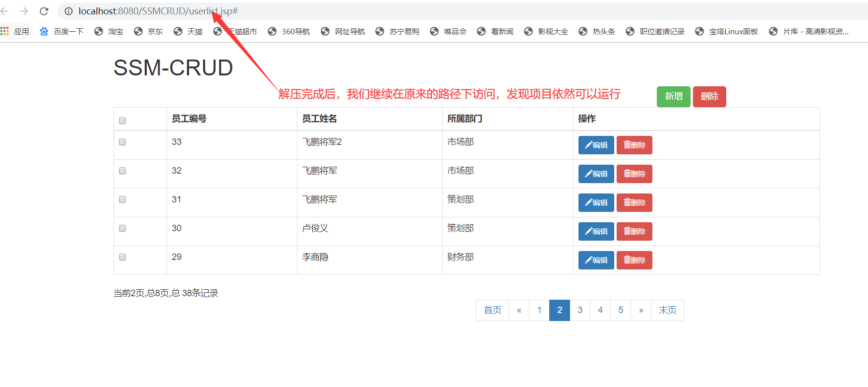Edit employee 30 卢俊义
The height and width of the screenshot is (387, 868).
point(596,232)
